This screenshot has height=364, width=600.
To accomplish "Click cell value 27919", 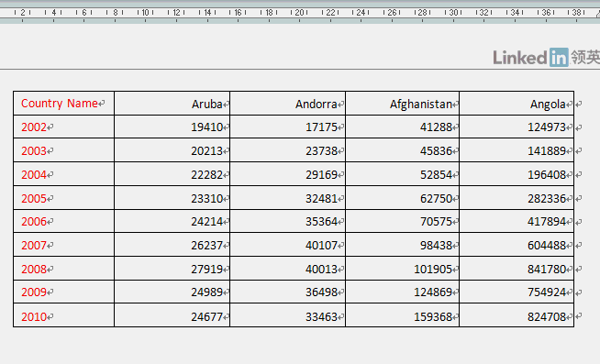I will tap(206, 269).
